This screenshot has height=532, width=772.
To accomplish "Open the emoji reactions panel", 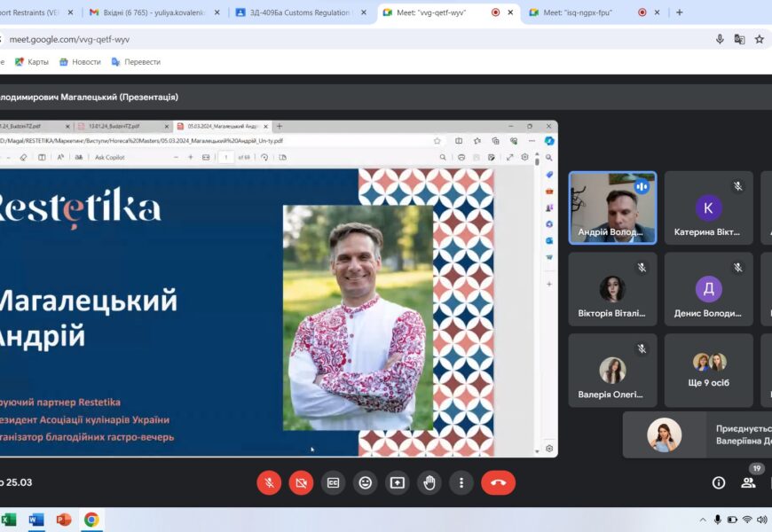I will 365,482.
